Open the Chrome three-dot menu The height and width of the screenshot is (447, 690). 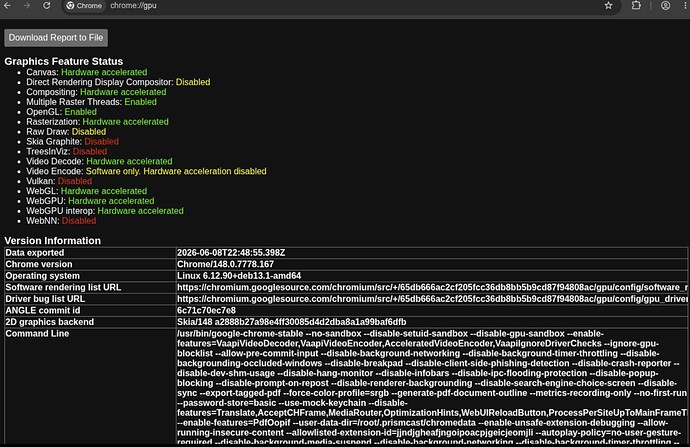[x=686, y=6]
